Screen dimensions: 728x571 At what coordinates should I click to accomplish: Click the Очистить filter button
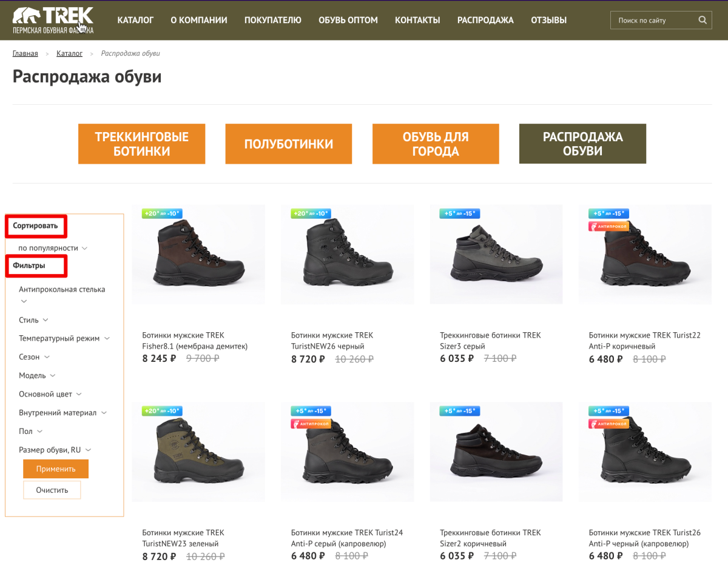pos(52,490)
